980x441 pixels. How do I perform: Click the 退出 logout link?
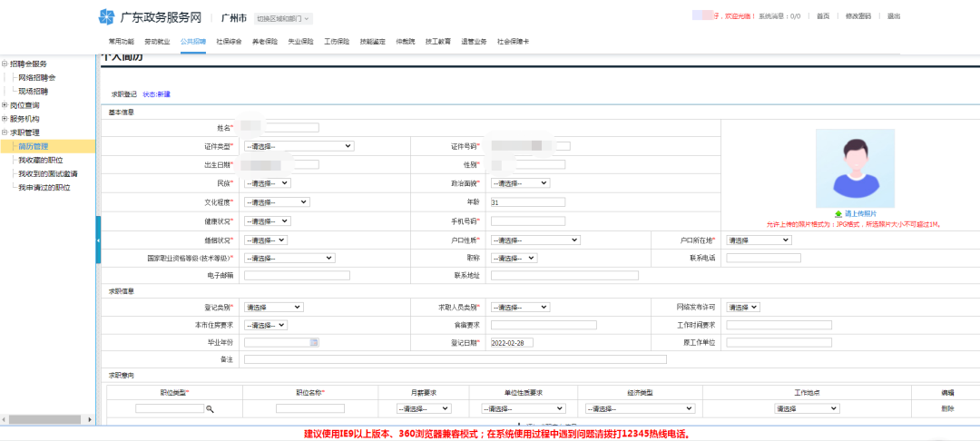tap(894, 16)
